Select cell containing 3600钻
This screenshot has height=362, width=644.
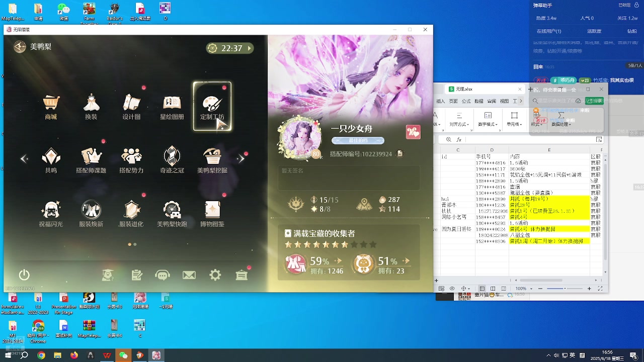point(549,169)
